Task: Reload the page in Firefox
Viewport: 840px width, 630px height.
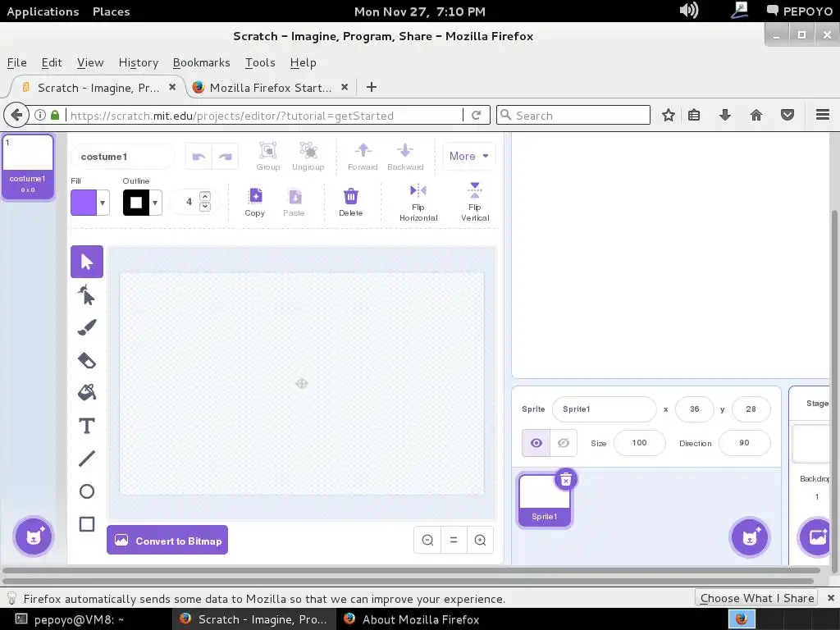Action: pos(477,115)
